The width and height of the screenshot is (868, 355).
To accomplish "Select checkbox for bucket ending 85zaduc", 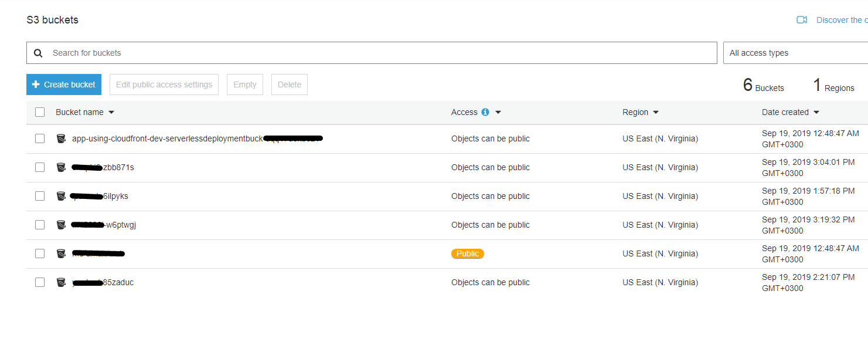I will click(40, 282).
